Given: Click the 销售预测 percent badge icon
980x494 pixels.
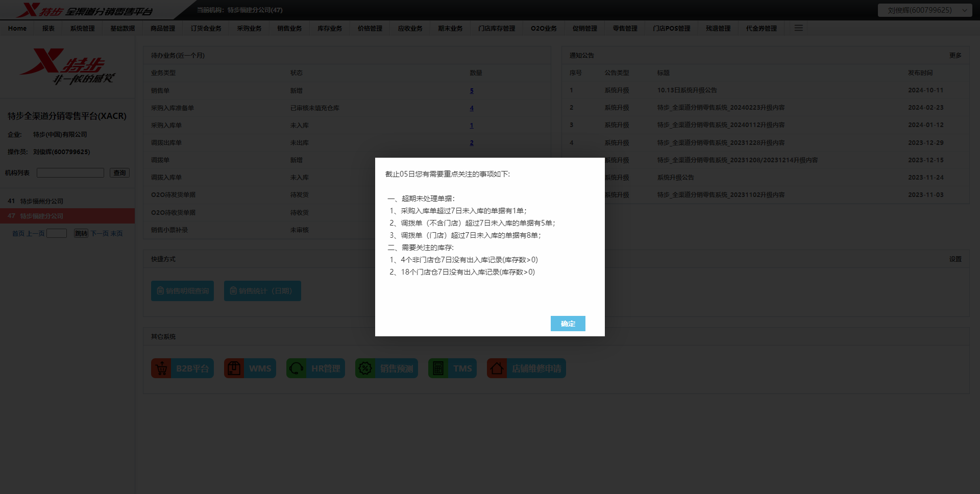Looking at the screenshot, I should (x=365, y=368).
